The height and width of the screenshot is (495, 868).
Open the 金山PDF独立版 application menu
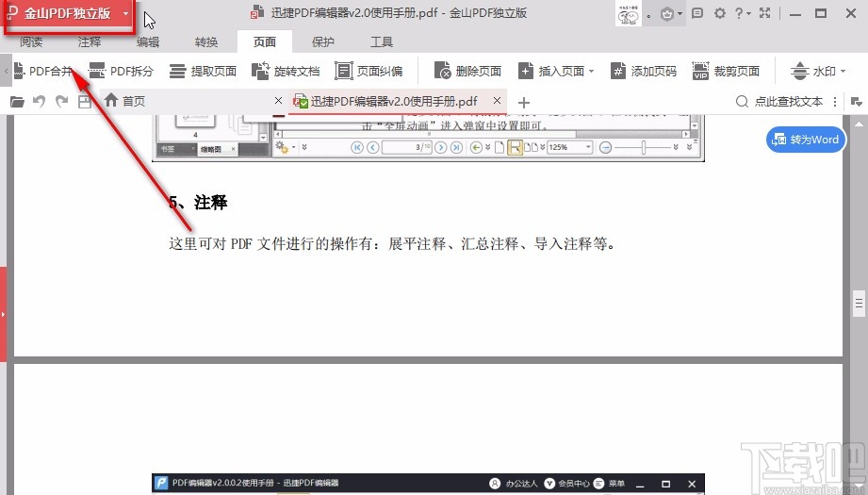click(69, 14)
